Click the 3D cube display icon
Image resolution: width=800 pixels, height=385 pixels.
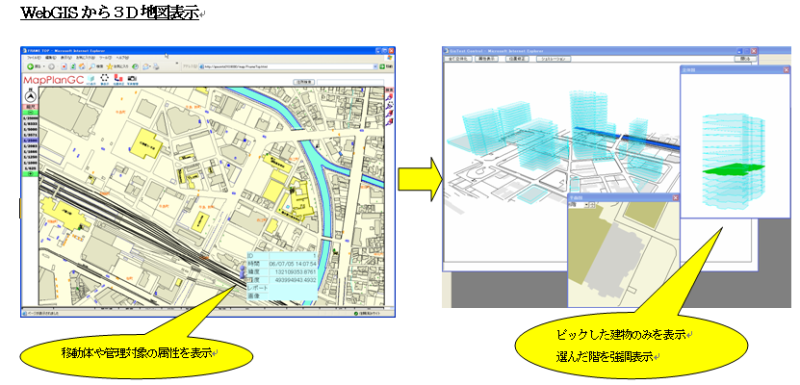coord(91,79)
